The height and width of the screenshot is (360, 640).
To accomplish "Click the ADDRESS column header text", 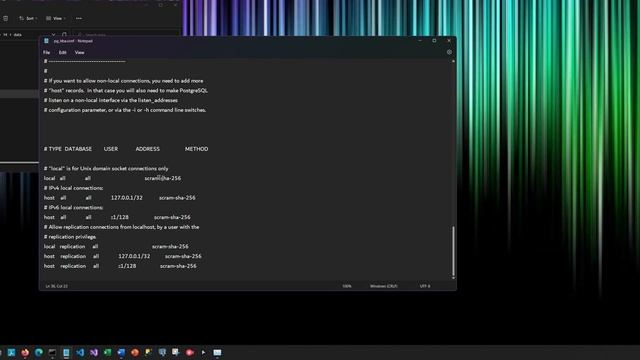I will [148, 149].
